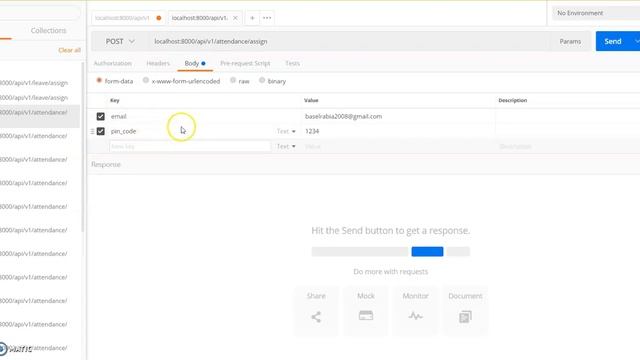Open first leave/assign history entry
Image resolution: width=640 pixels, height=360 pixels.
[34, 83]
